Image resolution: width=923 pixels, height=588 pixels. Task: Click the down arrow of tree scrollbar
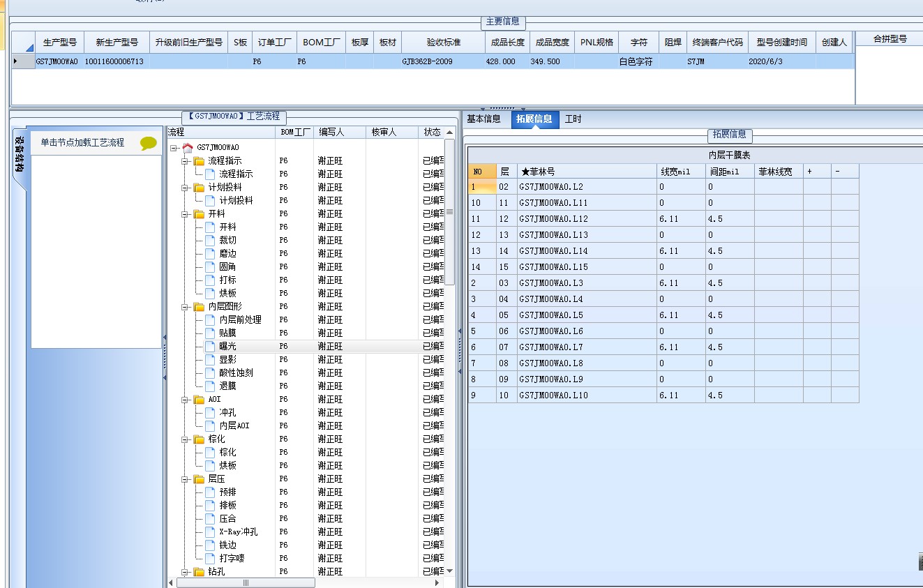(450, 571)
